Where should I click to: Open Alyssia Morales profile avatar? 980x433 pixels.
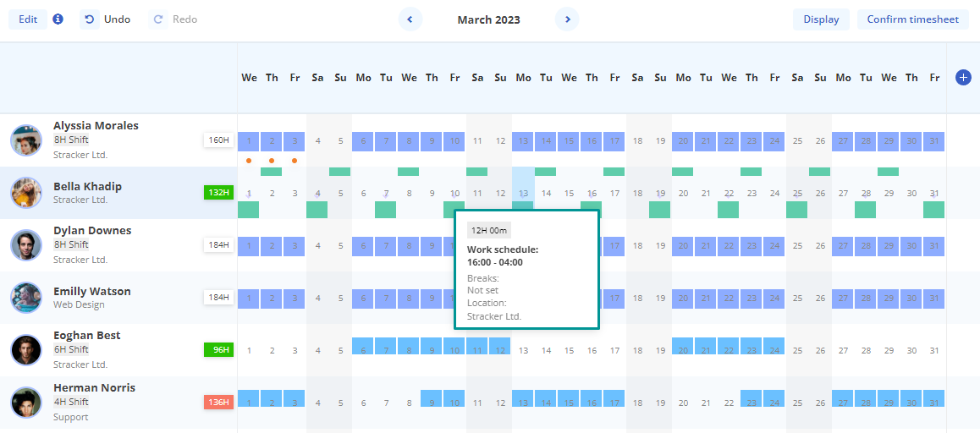pyautogui.click(x=26, y=140)
